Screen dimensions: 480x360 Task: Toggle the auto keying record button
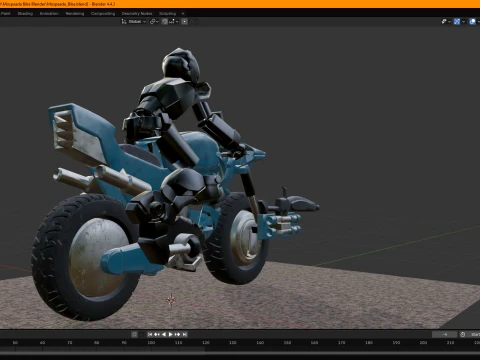134,334
